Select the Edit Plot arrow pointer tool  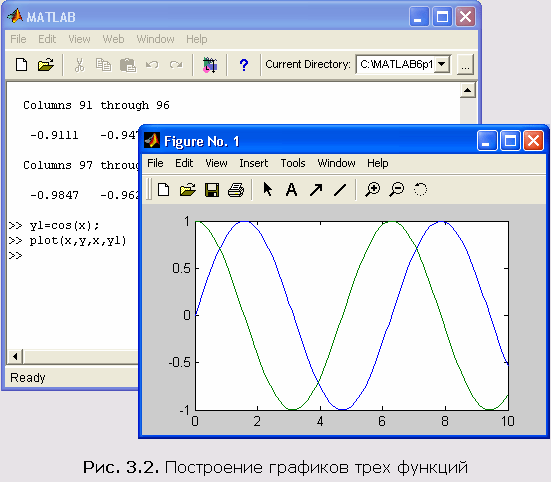(267, 189)
